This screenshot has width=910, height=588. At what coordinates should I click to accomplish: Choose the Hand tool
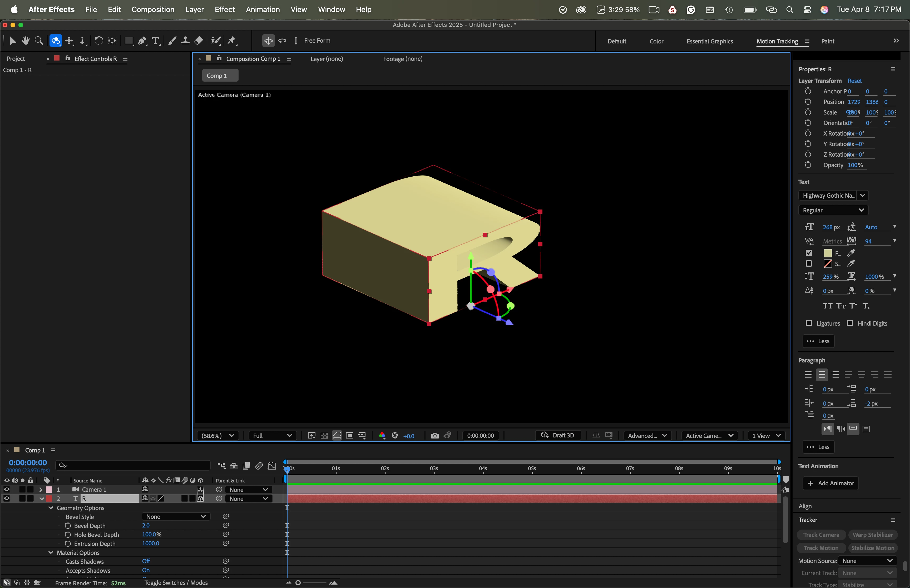(x=26, y=41)
